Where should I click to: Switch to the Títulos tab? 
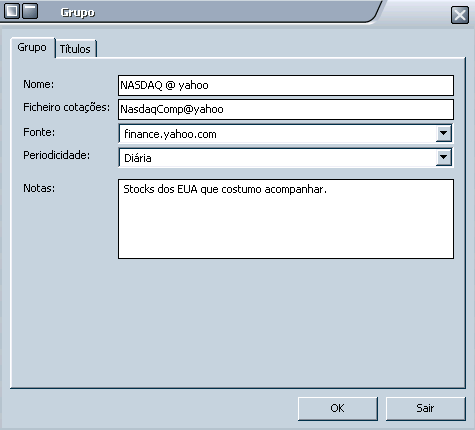[75, 49]
